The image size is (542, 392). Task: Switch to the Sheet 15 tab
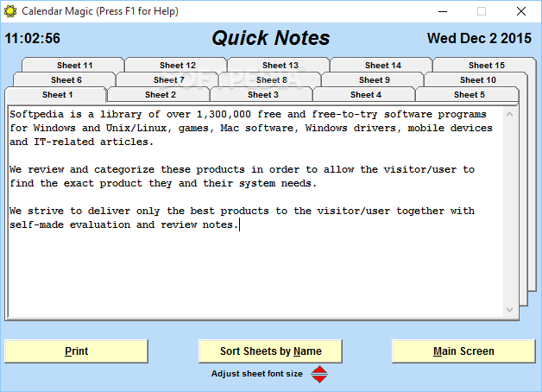tap(487, 65)
